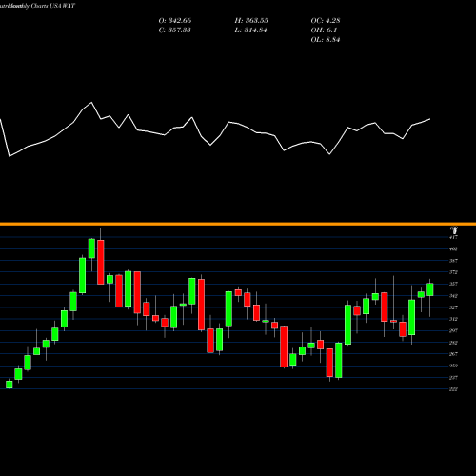Click the orange horizontal separator bar
The width and height of the screenshot is (476, 476).
pyautogui.click(x=238, y=224)
